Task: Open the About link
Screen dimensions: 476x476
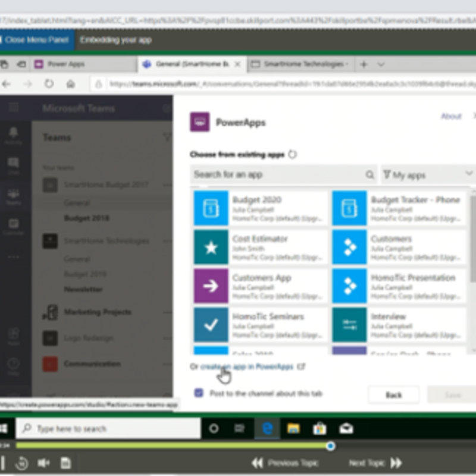Action: tap(451, 116)
